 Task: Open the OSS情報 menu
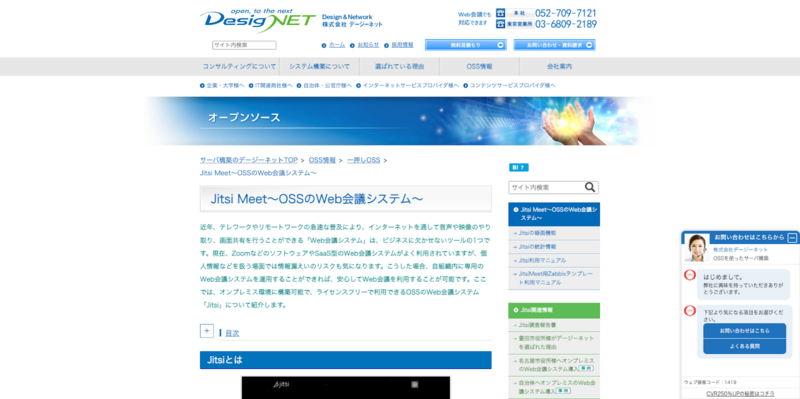click(480, 66)
